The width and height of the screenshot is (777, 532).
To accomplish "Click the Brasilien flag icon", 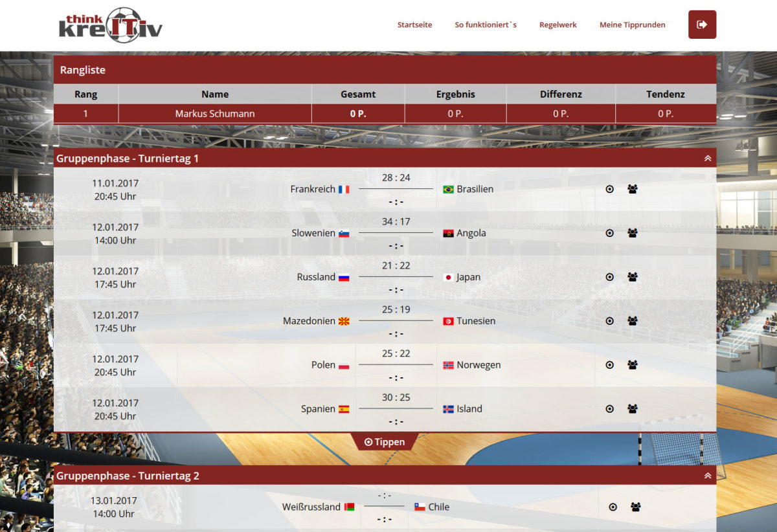I will tap(448, 190).
